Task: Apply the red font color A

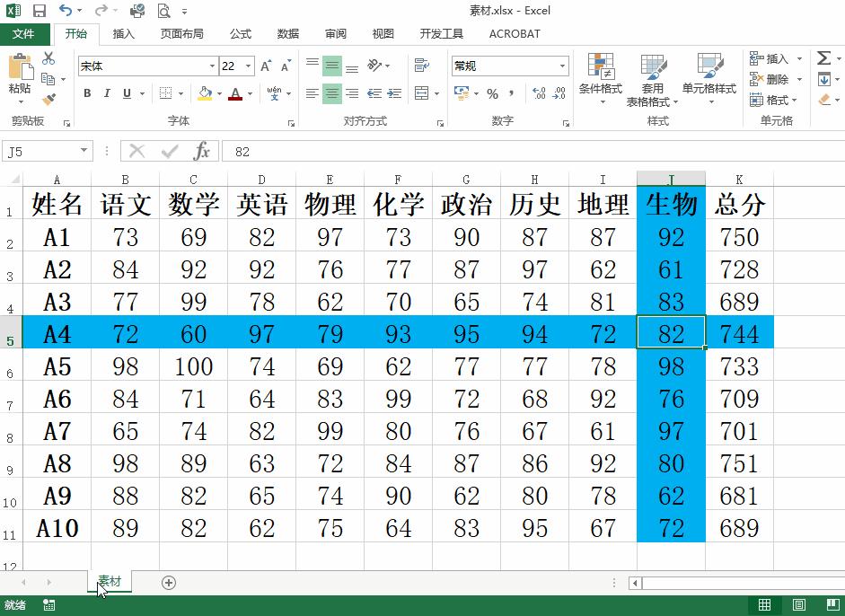Action: point(235,93)
